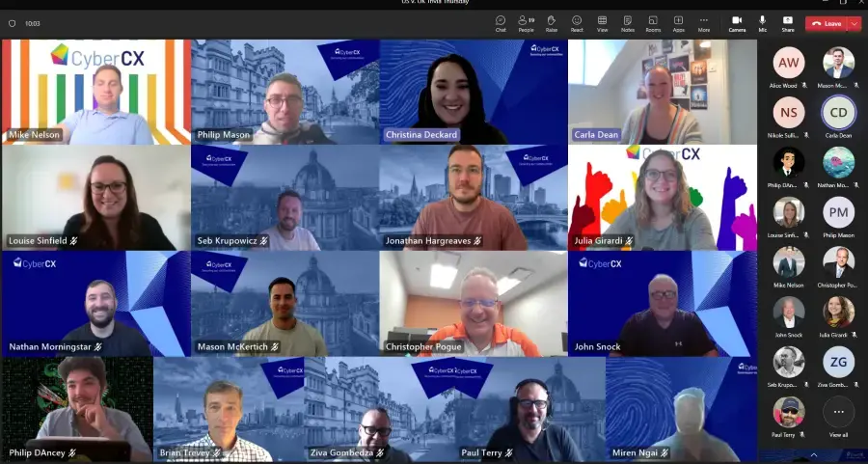
Task: Click Carla Dean's CD avatar in sidebar
Action: 838,113
